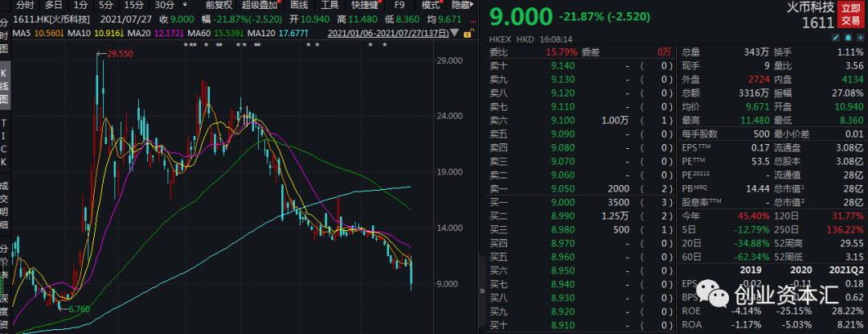
Task: Click the plus icon to add to watchlist
Action: [860, 38]
